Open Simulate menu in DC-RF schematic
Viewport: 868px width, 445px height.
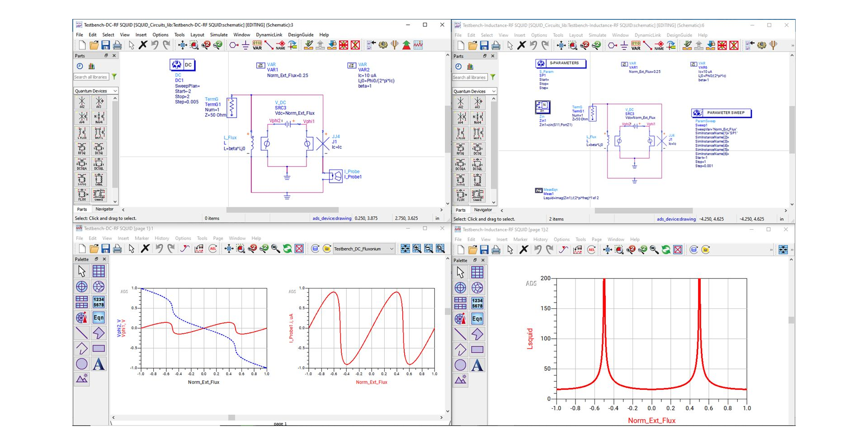point(219,35)
